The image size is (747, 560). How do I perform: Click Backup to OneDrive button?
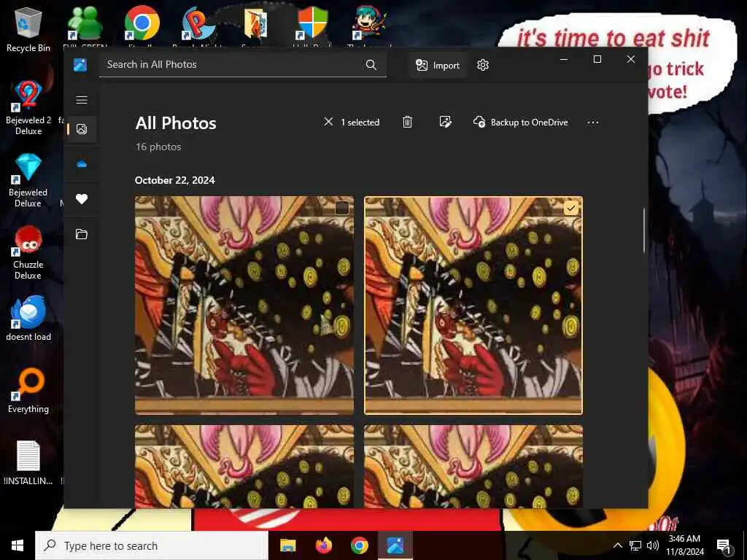pyautogui.click(x=521, y=122)
